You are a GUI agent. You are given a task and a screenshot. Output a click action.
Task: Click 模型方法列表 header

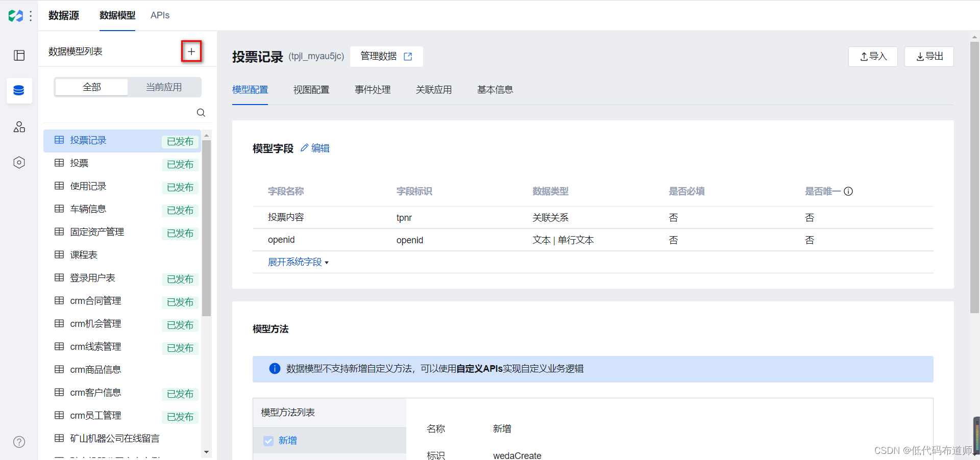288,413
